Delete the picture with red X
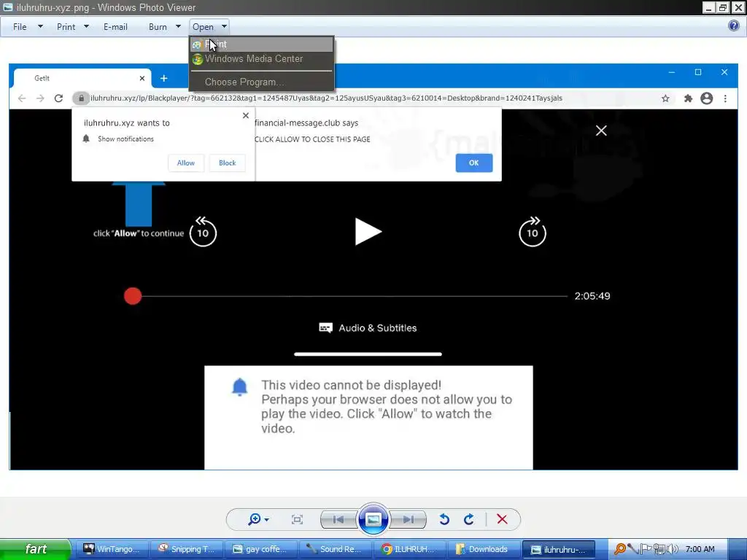This screenshot has width=747, height=560. pos(502,519)
